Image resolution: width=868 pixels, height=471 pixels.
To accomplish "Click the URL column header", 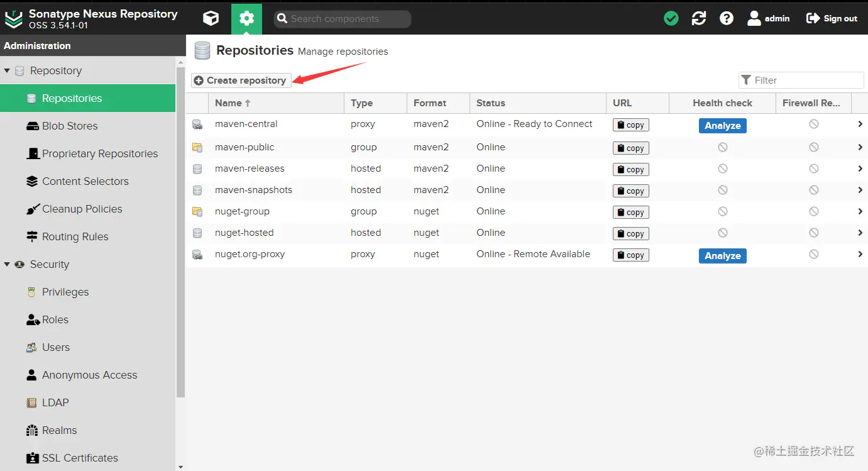I will pos(637,103).
